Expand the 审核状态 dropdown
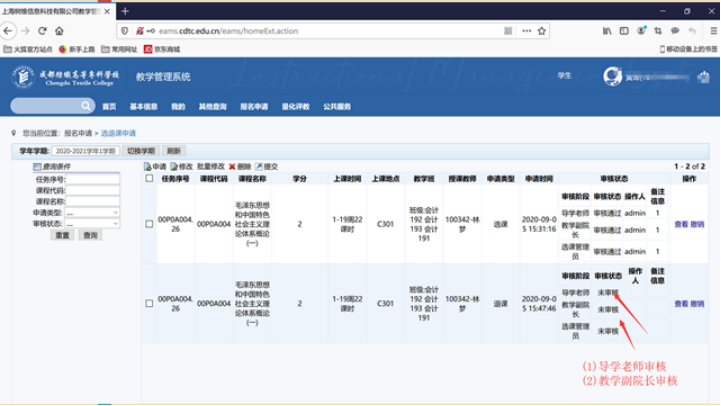The width and height of the screenshot is (721, 406). [92, 223]
